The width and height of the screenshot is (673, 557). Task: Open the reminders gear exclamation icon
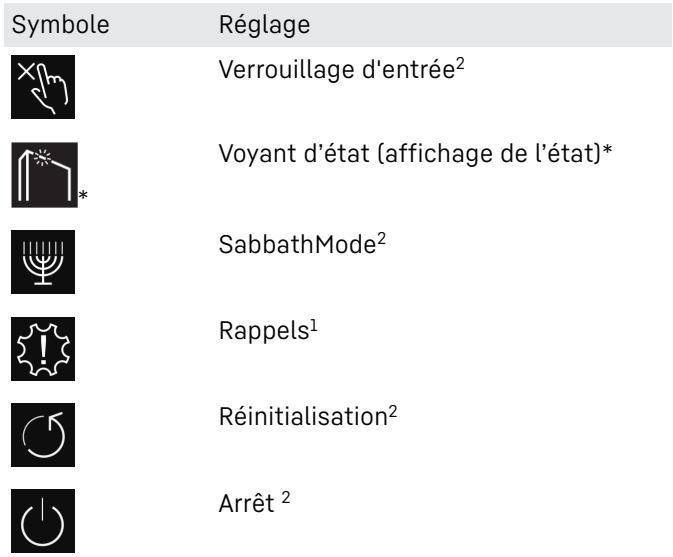(43, 349)
